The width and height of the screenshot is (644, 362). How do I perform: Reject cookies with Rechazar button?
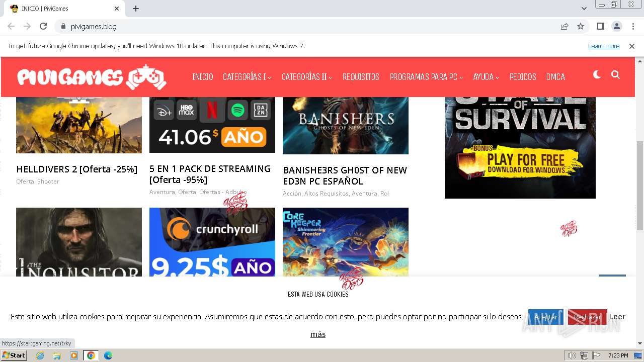click(587, 317)
